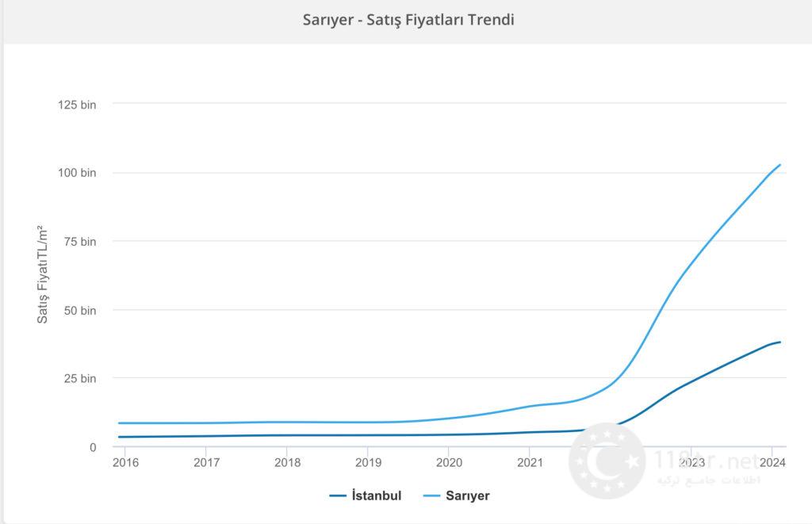Screen dimensions: 812x524
Task: Click the 100 bin y-axis label
Action: point(77,173)
